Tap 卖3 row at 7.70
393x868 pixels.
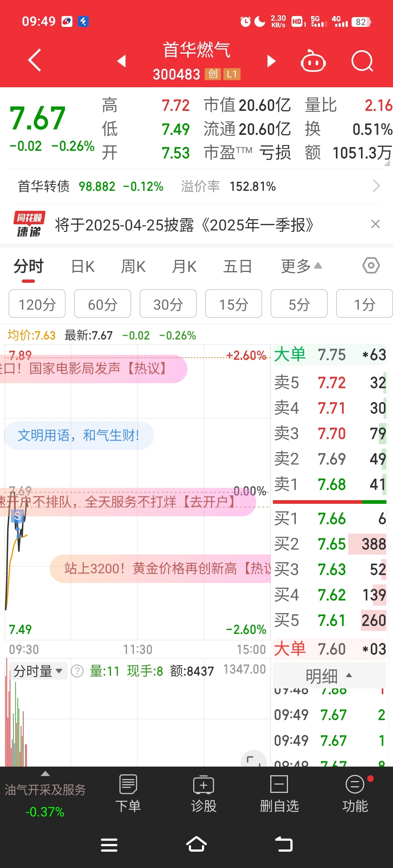[330, 433]
